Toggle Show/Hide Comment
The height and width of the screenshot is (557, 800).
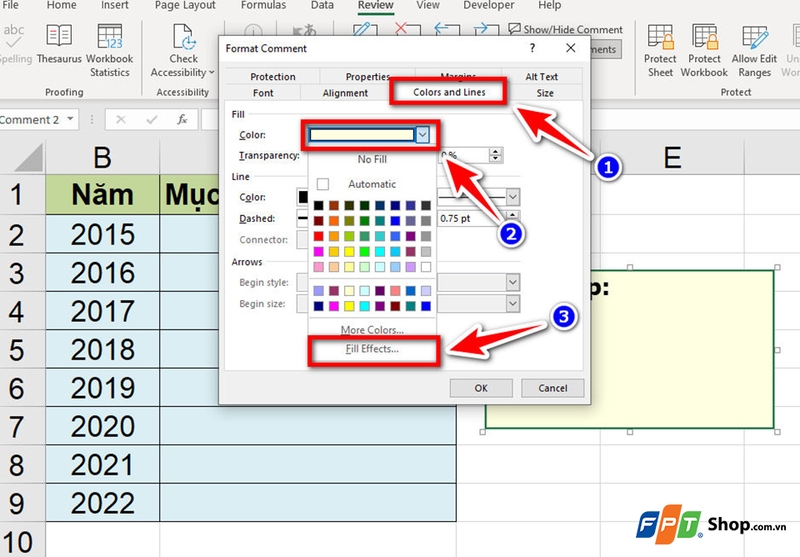coord(565,30)
